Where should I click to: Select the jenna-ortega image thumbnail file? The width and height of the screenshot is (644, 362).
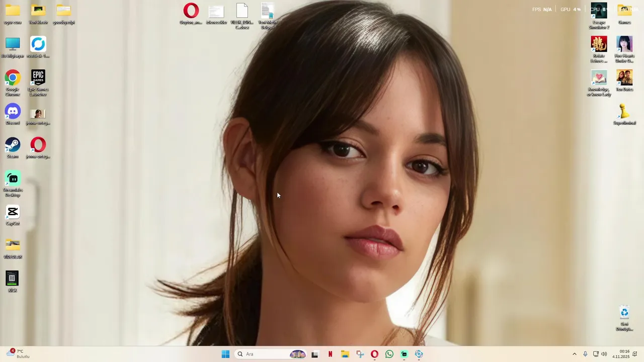point(38,117)
